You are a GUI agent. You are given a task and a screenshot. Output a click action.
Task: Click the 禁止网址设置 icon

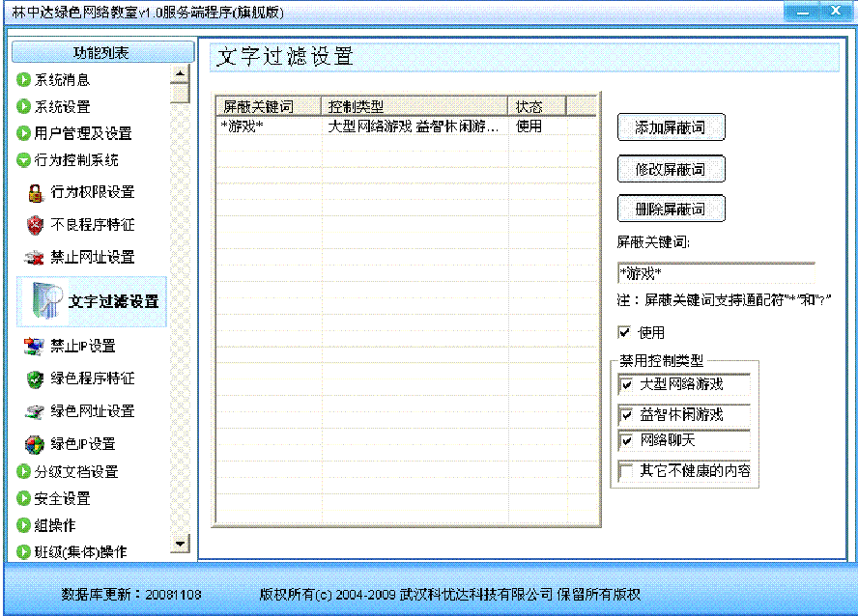(36, 258)
